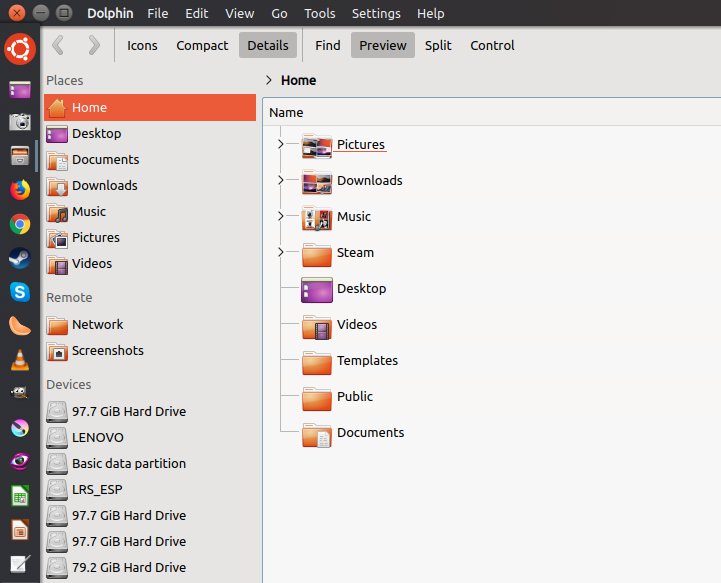The height and width of the screenshot is (583, 721).
Task: Launch GIMP from the dock
Action: [x=20, y=393]
